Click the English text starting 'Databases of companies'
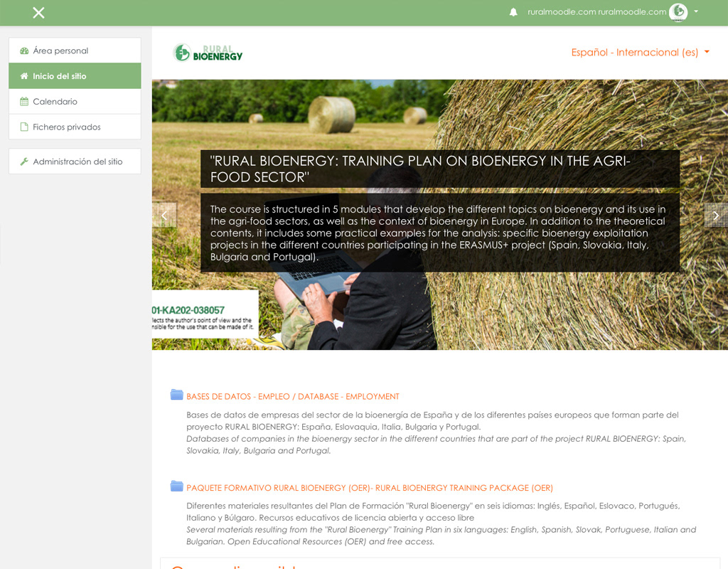 coord(436,445)
